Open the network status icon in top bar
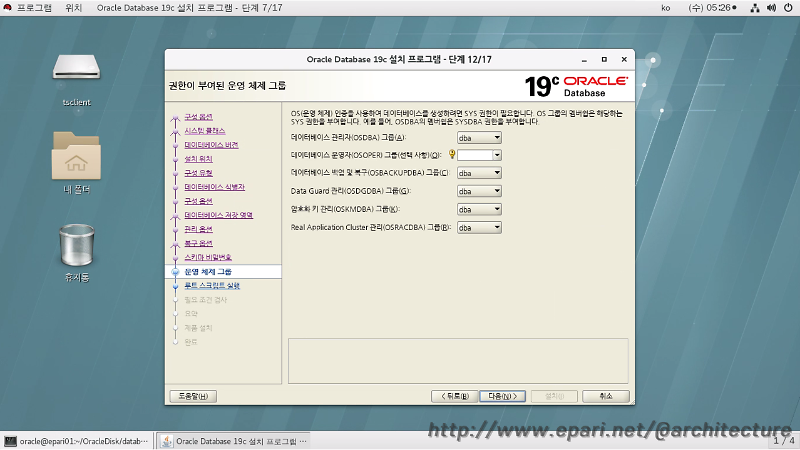 pyautogui.click(x=755, y=8)
